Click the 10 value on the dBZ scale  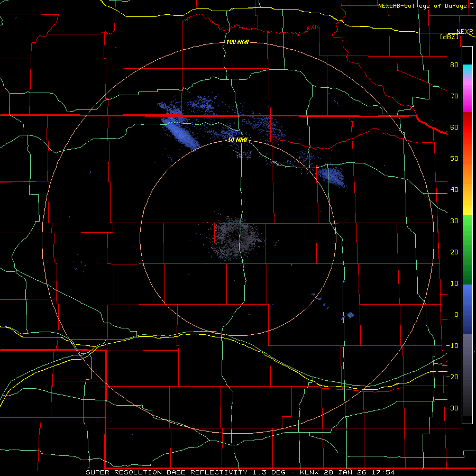tap(454, 283)
